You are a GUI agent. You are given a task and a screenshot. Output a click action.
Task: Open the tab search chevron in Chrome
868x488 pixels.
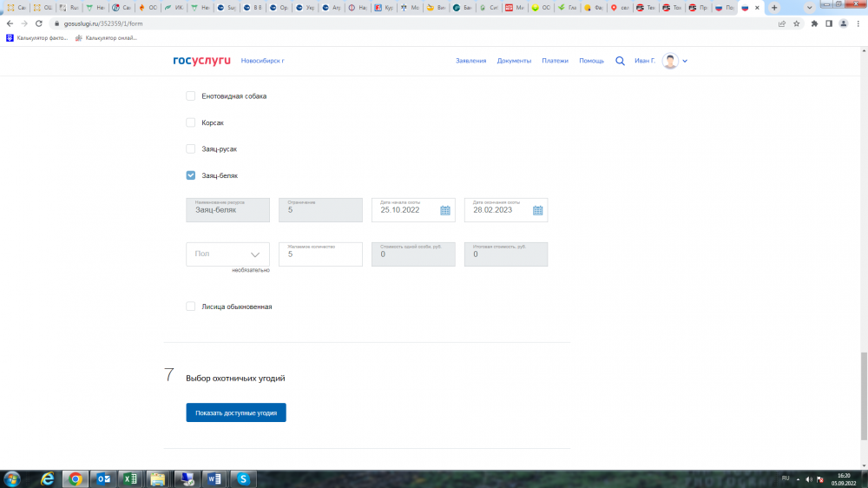[809, 8]
